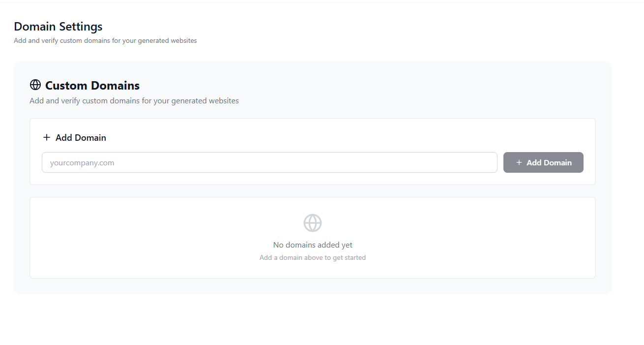Click the 'Custom Domains' heading text

[x=92, y=85]
